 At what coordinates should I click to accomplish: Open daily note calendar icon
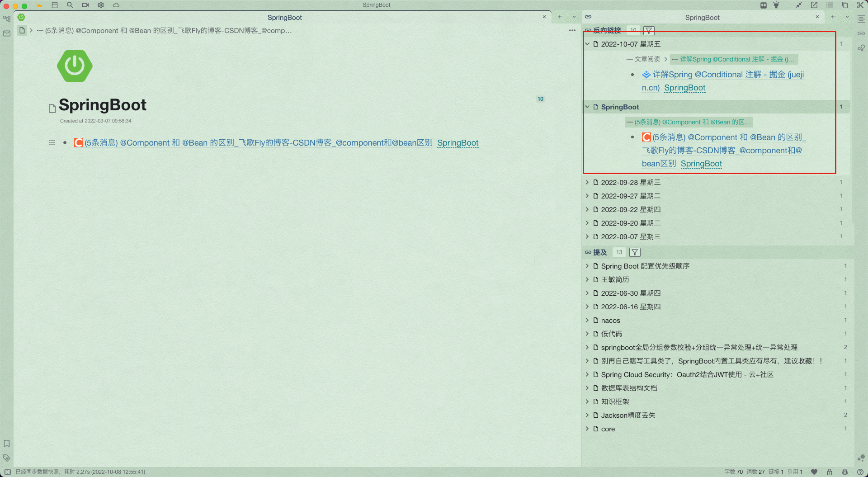tap(55, 5)
